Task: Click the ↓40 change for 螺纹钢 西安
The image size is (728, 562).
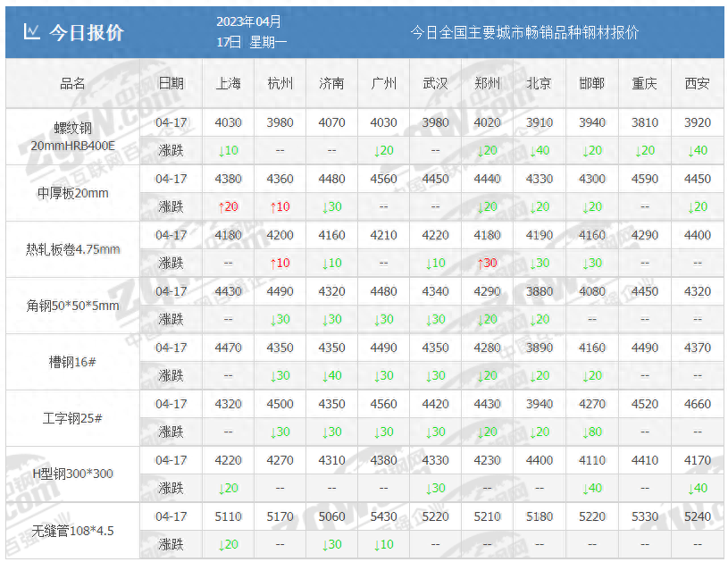Action: [x=698, y=150]
